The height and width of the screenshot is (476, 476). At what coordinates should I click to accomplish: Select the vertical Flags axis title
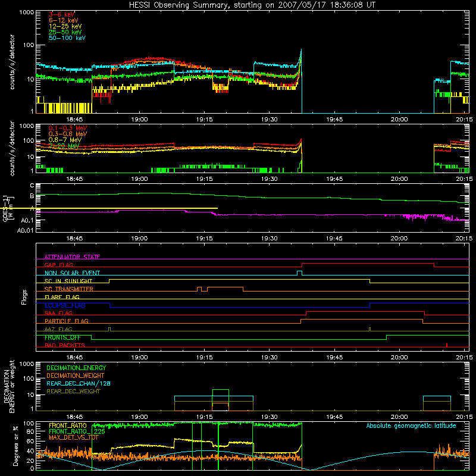(24, 297)
